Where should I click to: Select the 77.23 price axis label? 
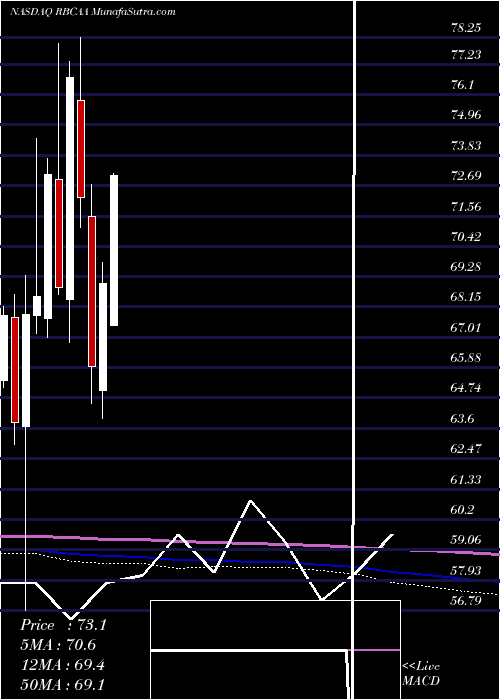pos(466,54)
